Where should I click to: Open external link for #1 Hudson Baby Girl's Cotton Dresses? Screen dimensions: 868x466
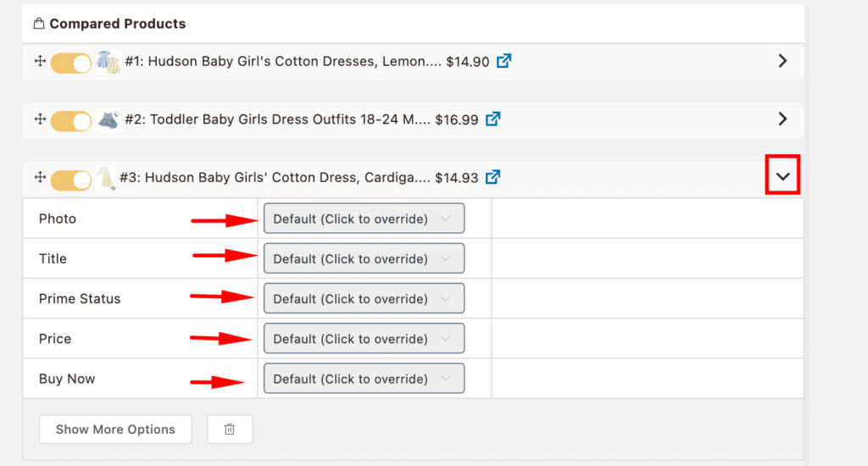(504, 61)
